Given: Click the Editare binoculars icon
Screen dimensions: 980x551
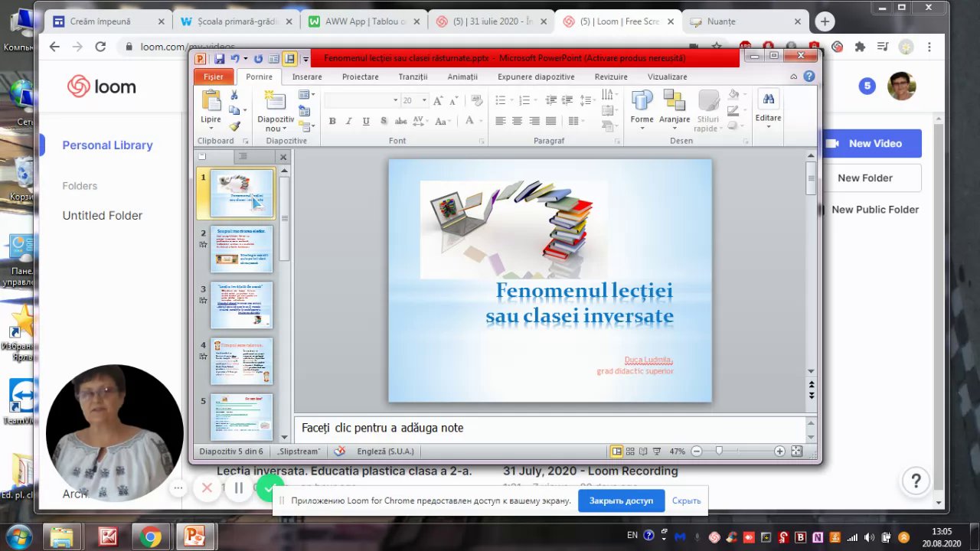Looking at the screenshot, I should pos(768,99).
